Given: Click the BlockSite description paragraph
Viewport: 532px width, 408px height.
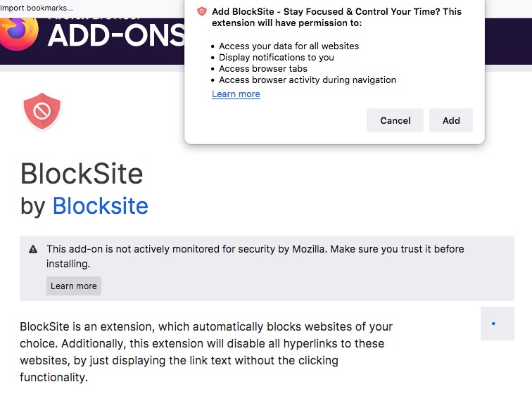Looking at the screenshot, I should click(x=206, y=352).
